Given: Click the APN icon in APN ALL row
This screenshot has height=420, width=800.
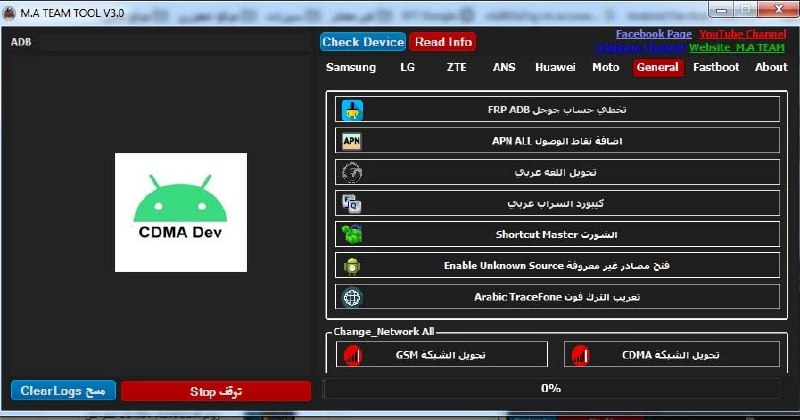Looking at the screenshot, I should (352, 141).
